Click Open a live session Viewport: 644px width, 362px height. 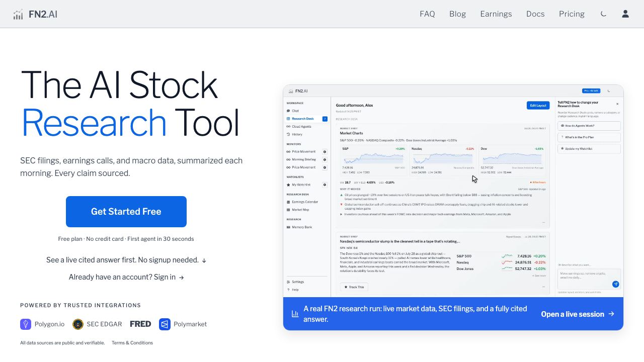[x=578, y=314]
